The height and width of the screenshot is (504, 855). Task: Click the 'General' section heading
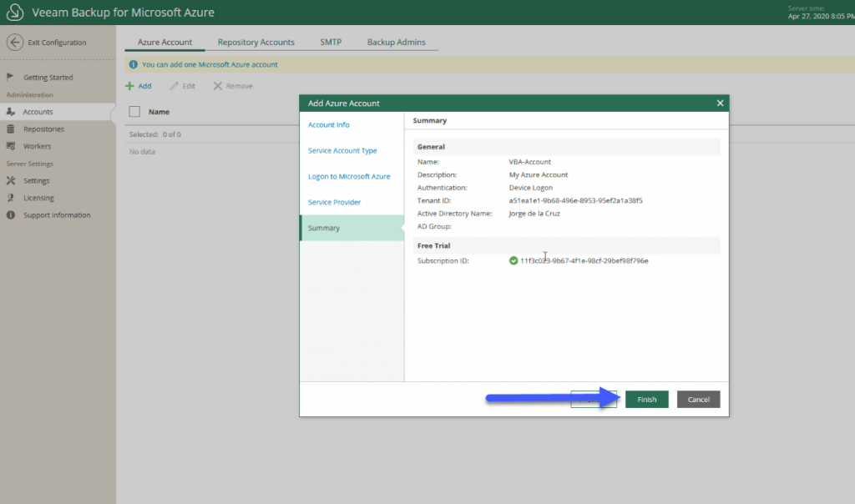[x=431, y=147]
